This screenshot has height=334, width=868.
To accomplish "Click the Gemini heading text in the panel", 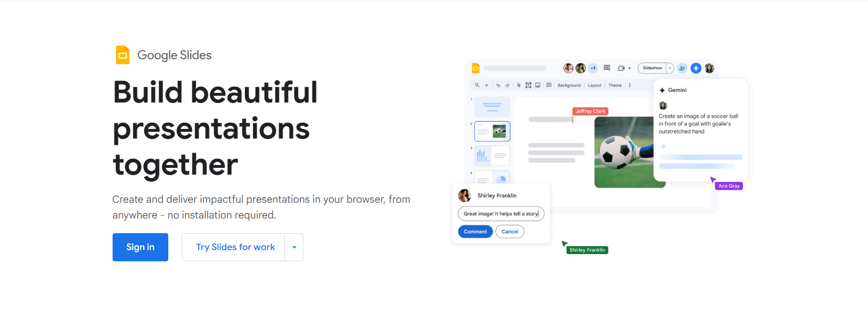I will [x=677, y=90].
